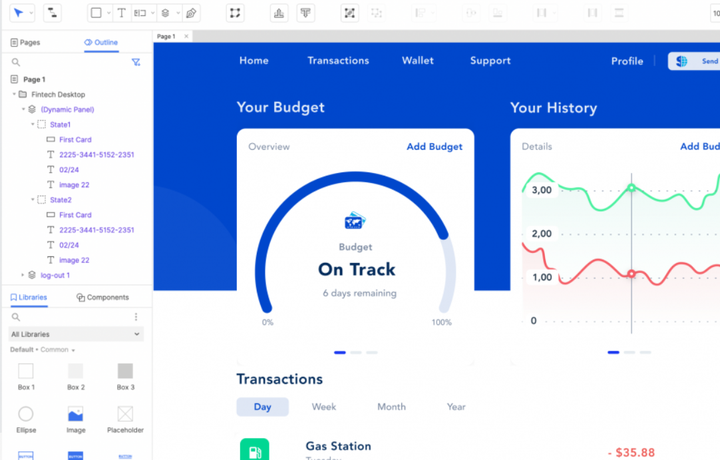Click the green chart line marker
Image resolution: width=720 pixels, height=460 pixels.
631,187
